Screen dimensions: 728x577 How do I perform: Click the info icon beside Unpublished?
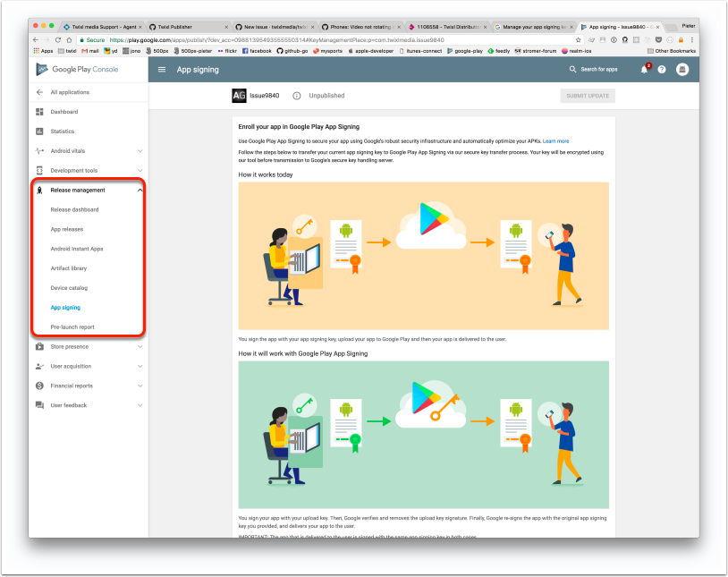point(297,96)
